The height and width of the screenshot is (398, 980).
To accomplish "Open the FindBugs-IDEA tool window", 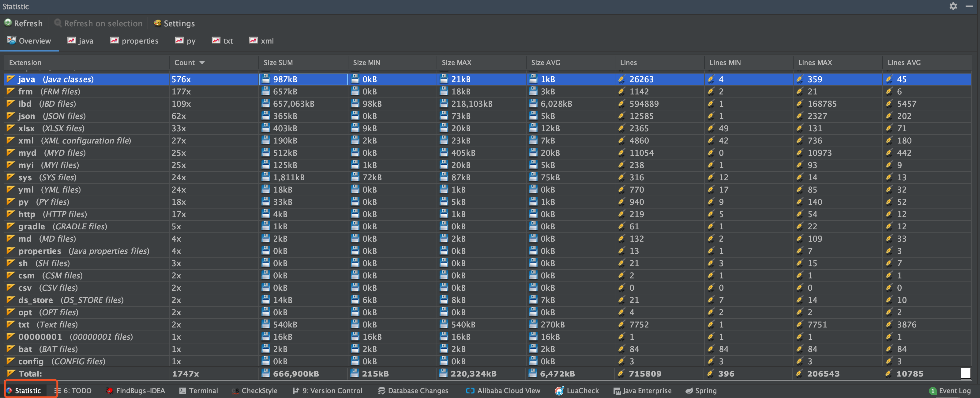I will click(x=135, y=390).
